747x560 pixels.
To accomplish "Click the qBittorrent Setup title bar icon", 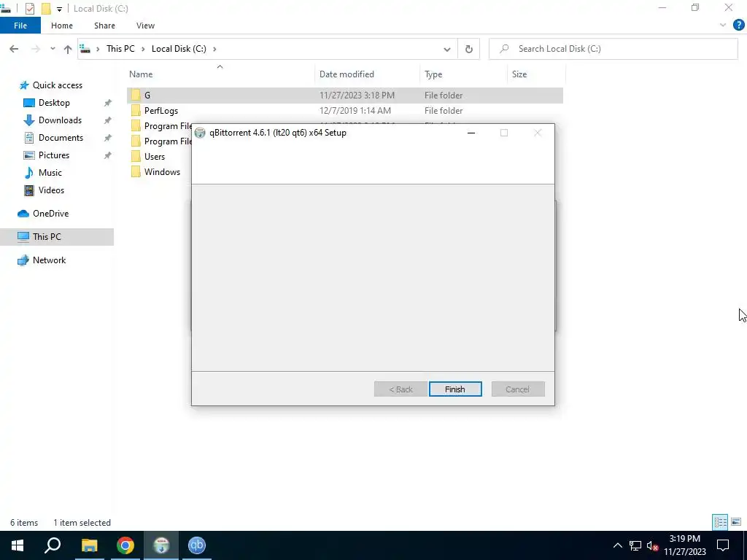I will pos(200,133).
